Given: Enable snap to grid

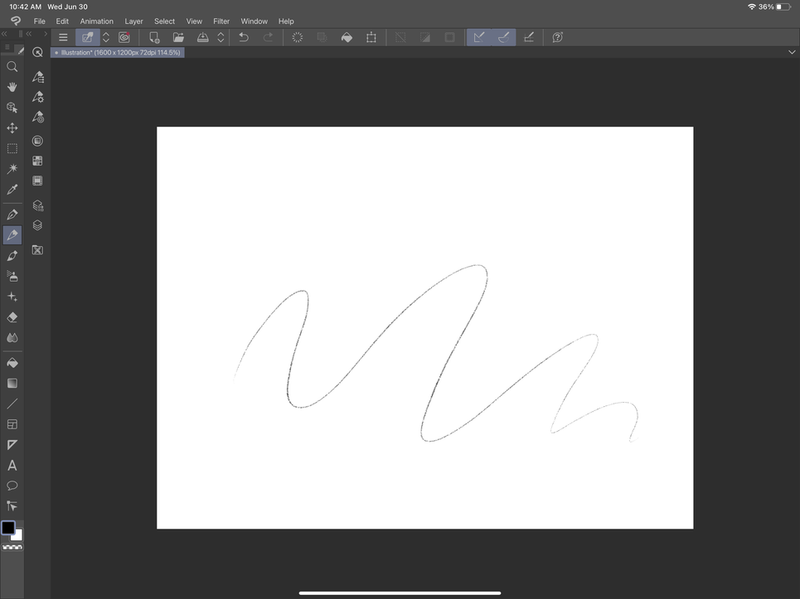Looking at the screenshot, I should [x=527, y=37].
